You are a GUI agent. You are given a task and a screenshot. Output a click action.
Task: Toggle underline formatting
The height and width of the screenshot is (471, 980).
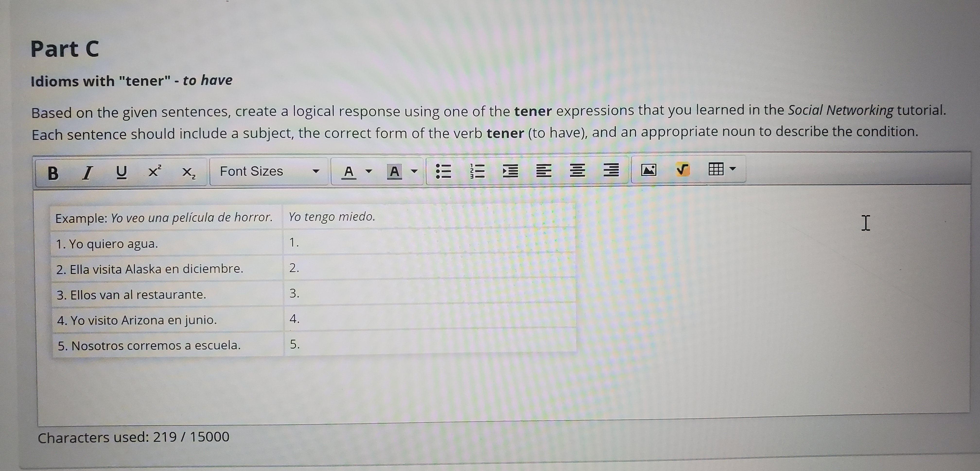coord(121,172)
